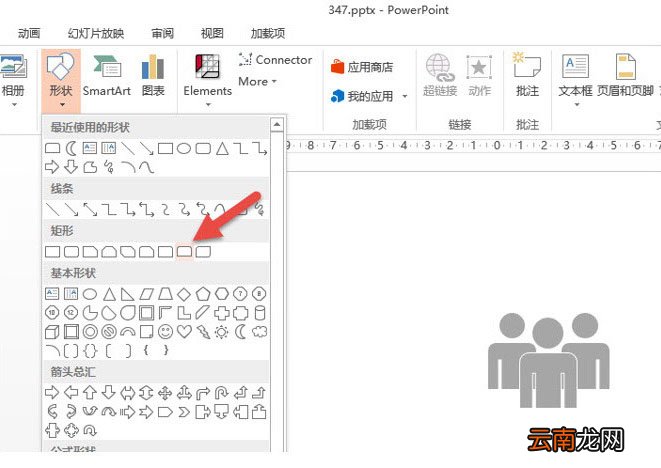The width and height of the screenshot is (661, 468).
Task: Select the snip single corner rectangle
Action: click(x=90, y=252)
